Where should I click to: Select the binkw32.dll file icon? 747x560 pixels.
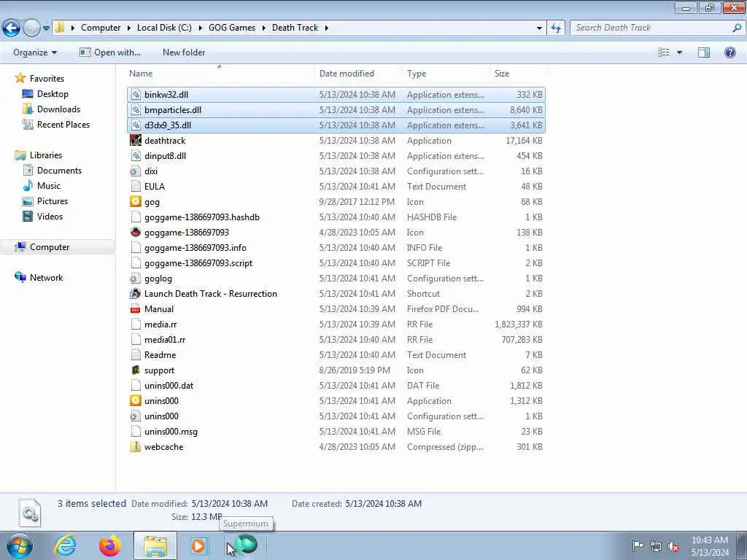click(136, 95)
